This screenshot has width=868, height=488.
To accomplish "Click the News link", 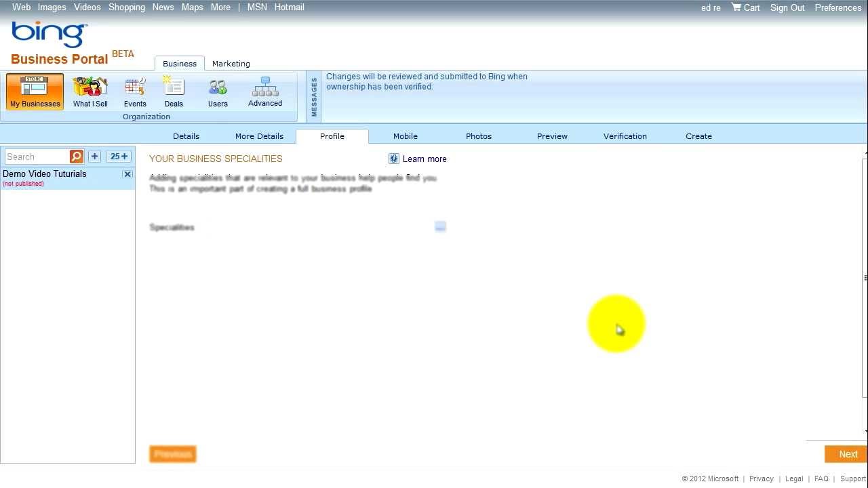I will coord(163,7).
